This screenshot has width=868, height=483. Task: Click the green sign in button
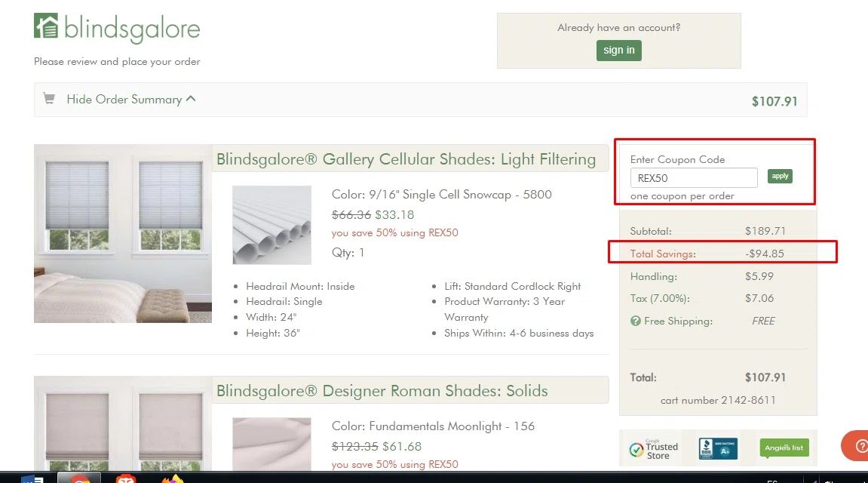coord(619,51)
